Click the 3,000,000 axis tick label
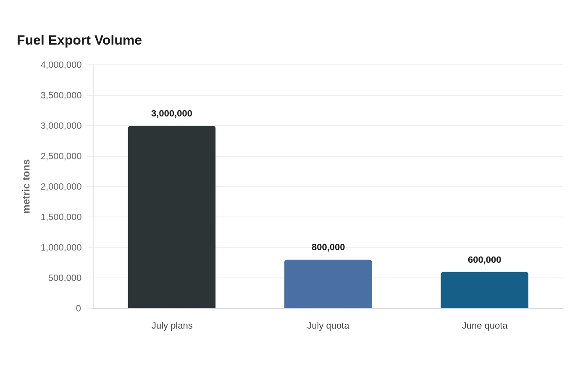Image resolution: width=588 pixels, height=370 pixels. pyautogui.click(x=61, y=126)
